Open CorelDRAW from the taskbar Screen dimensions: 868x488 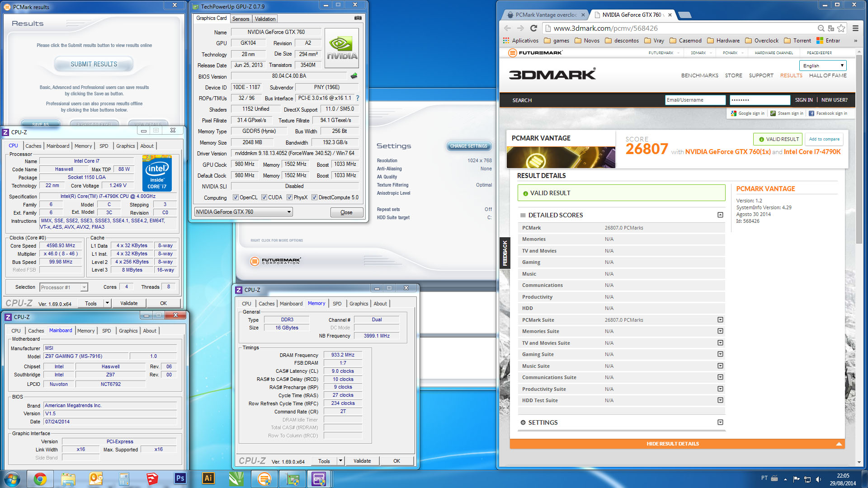pyautogui.click(x=236, y=479)
